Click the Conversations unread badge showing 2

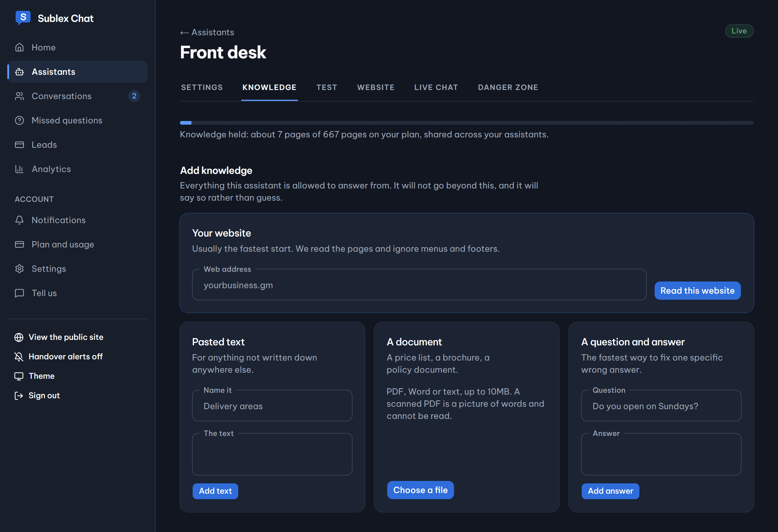pyautogui.click(x=134, y=96)
